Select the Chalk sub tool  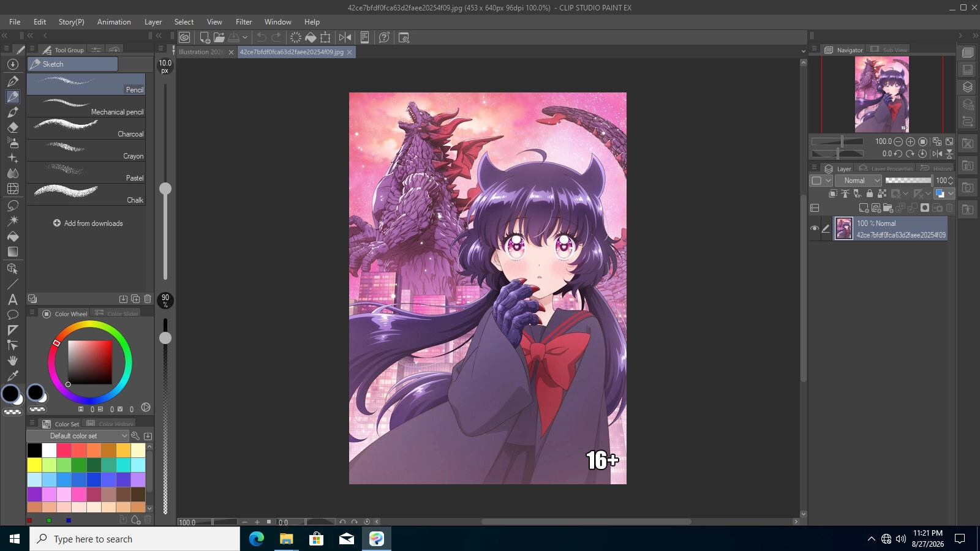tap(86, 195)
